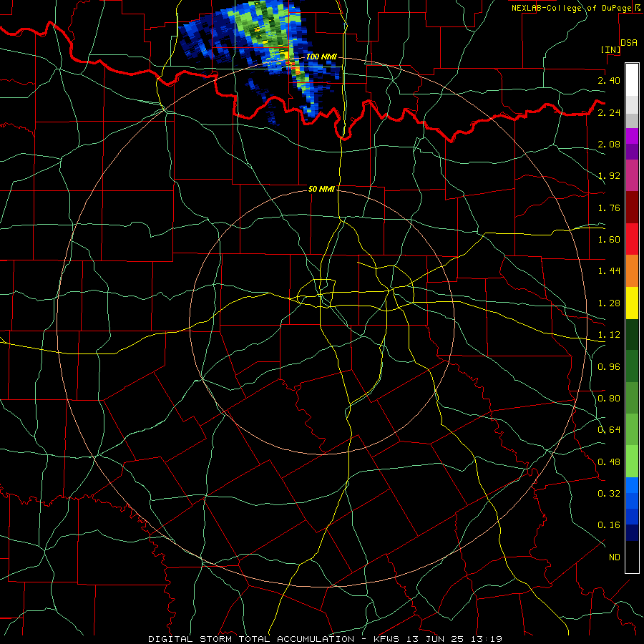Viewport: 644px width, 644px height.
Task: Pick the darkest green 1.12 legend swatch
Action: [x=632, y=334]
